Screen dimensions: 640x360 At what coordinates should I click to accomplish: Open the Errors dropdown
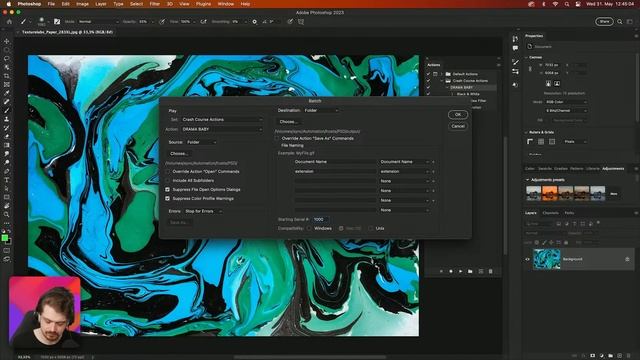203,211
